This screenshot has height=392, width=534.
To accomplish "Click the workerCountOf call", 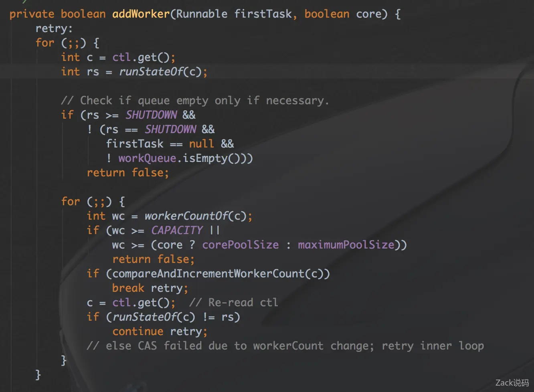I will point(186,216).
